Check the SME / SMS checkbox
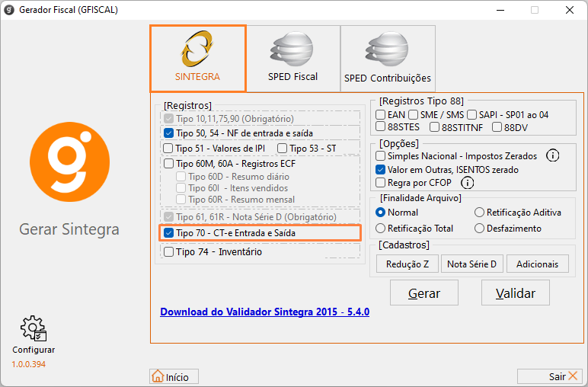The width and height of the screenshot is (588, 387). [414, 114]
